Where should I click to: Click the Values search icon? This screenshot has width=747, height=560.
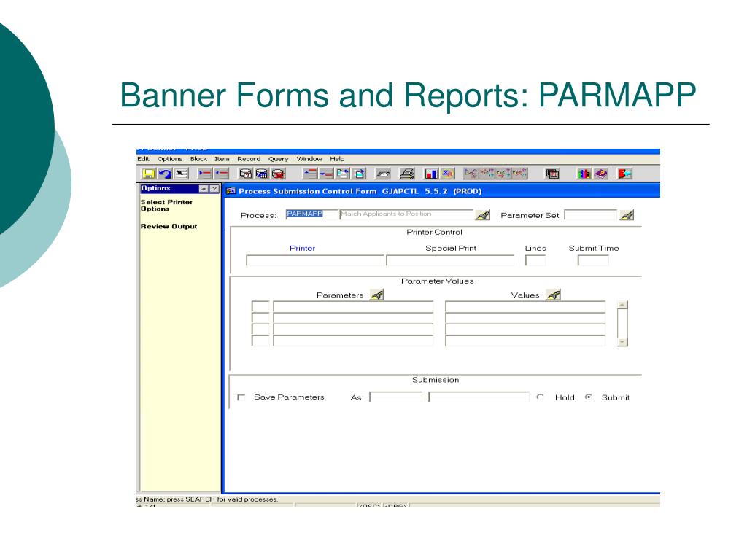pyautogui.click(x=553, y=295)
